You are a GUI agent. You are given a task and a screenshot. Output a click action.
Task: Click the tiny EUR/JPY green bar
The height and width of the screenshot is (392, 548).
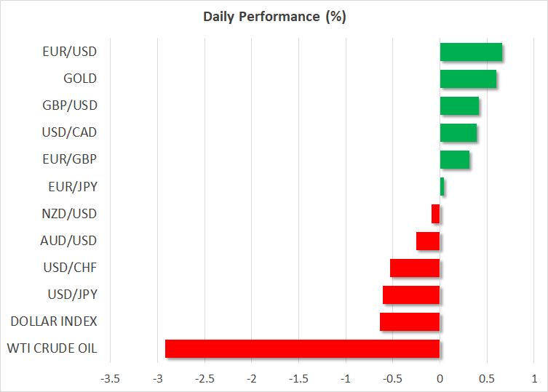[442, 187]
